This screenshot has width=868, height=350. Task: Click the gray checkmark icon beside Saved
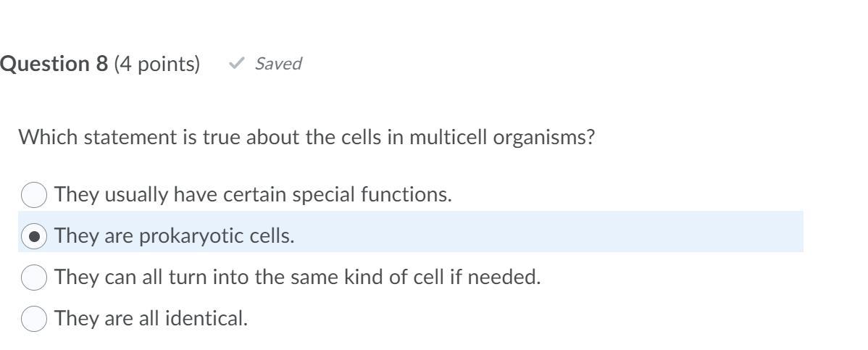point(235,64)
